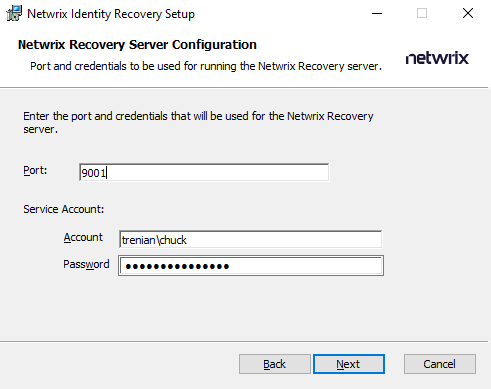The height and width of the screenshot is (389, 491).
Task: Click the 'Netwrix Identity Recovery Setup' title
Action: [111, 14]
